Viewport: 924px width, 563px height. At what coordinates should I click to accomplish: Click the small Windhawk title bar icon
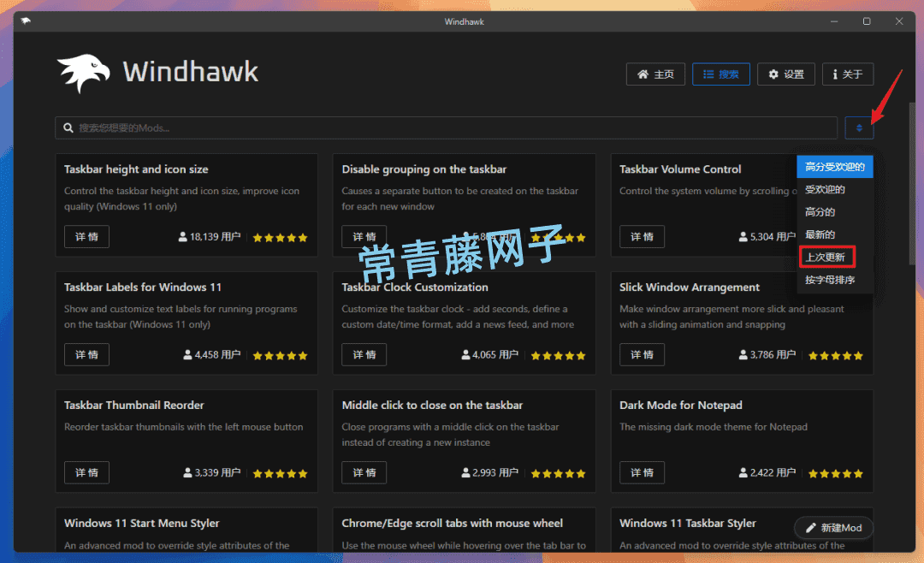(26, 21)
